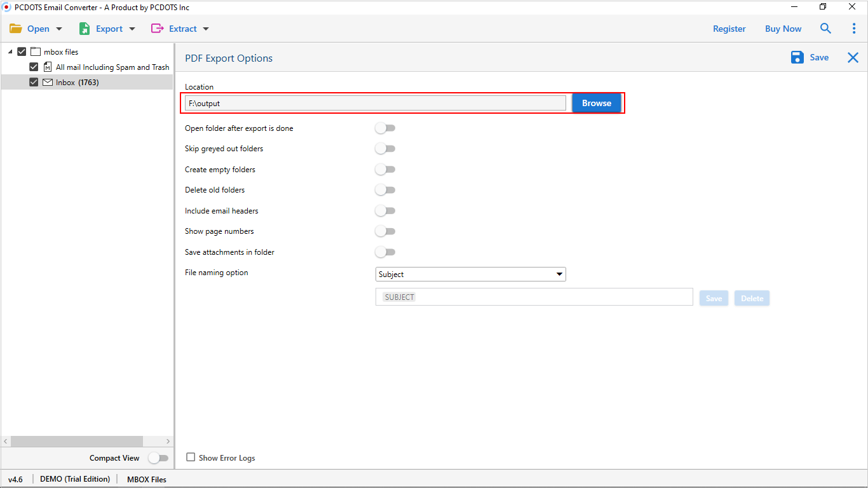Click the Location path input field
The image size is (868, 488).
click(376, 103)
